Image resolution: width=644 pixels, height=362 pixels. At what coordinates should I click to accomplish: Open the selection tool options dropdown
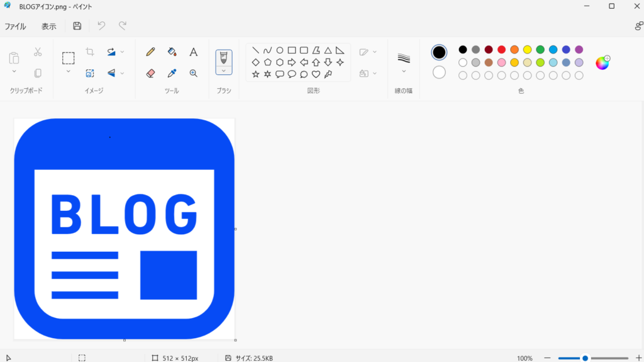pos(68,71)
